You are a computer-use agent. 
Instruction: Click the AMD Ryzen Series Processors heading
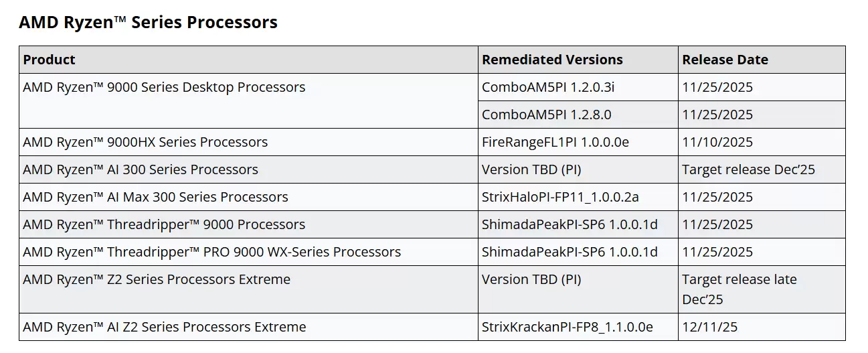(148, 22)
